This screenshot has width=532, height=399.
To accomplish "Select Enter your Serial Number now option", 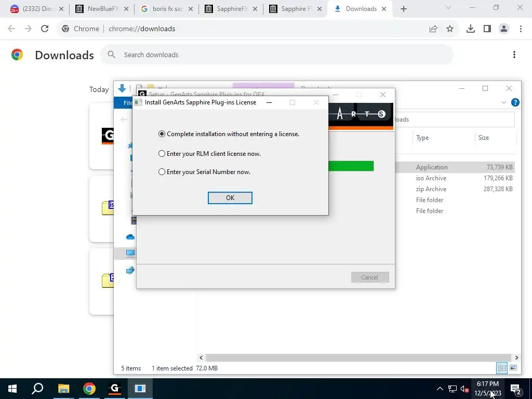I will [204, 172].
